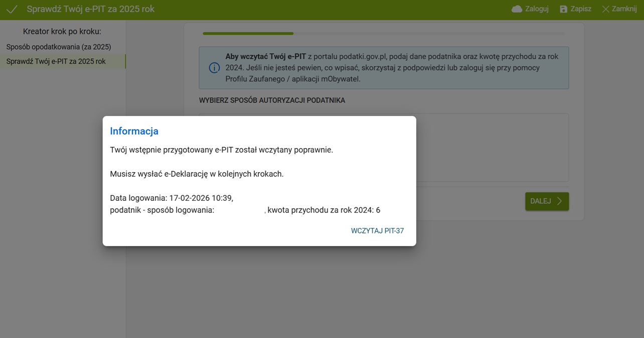Select the Zapisz text in the top bar
Screen dimensions: 644x338
point(581,9)
